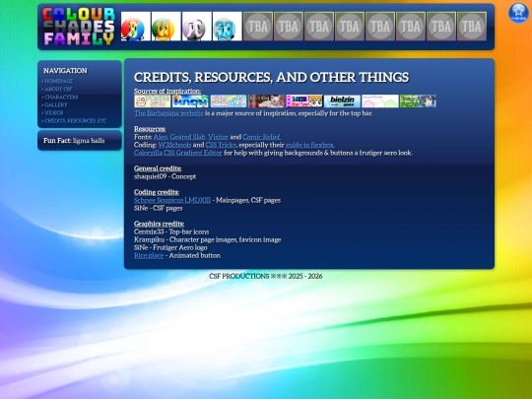Image resolution: width=532 pixels, height=399 pixels.
Task: Click the Colour Shades Family logo
Action: point(79,27)
